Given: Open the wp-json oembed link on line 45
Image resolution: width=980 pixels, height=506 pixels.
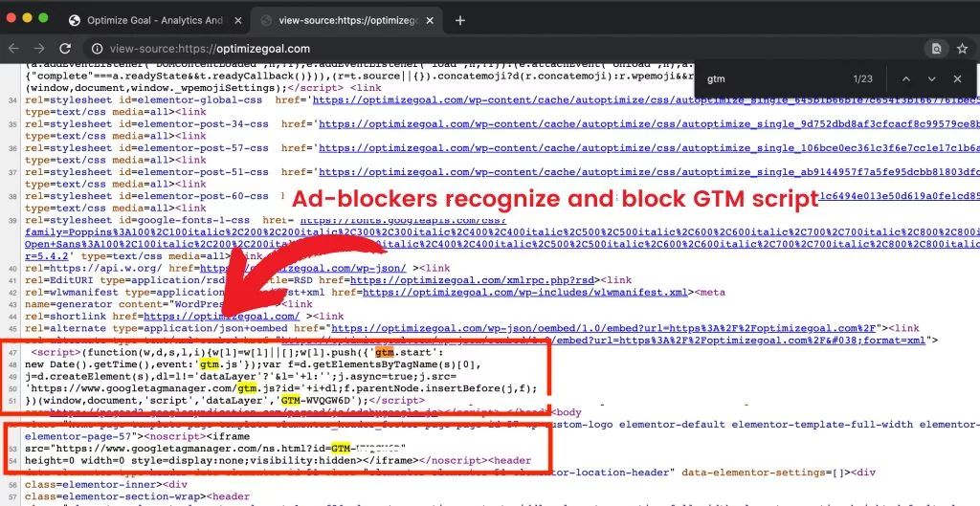Looking at the screenshot, I should pos(603,328).
